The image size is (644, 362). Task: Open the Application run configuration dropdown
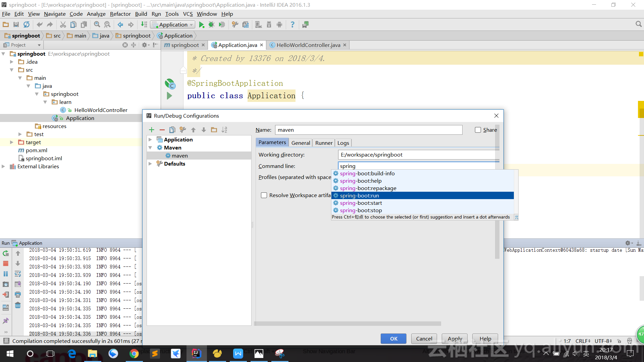click(x=173, y=25)
